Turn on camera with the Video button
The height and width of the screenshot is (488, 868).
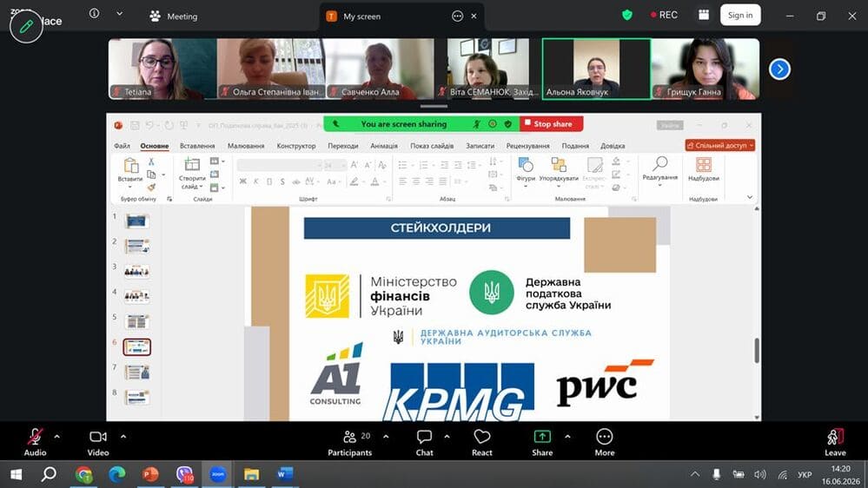click(x=98, y=442)
